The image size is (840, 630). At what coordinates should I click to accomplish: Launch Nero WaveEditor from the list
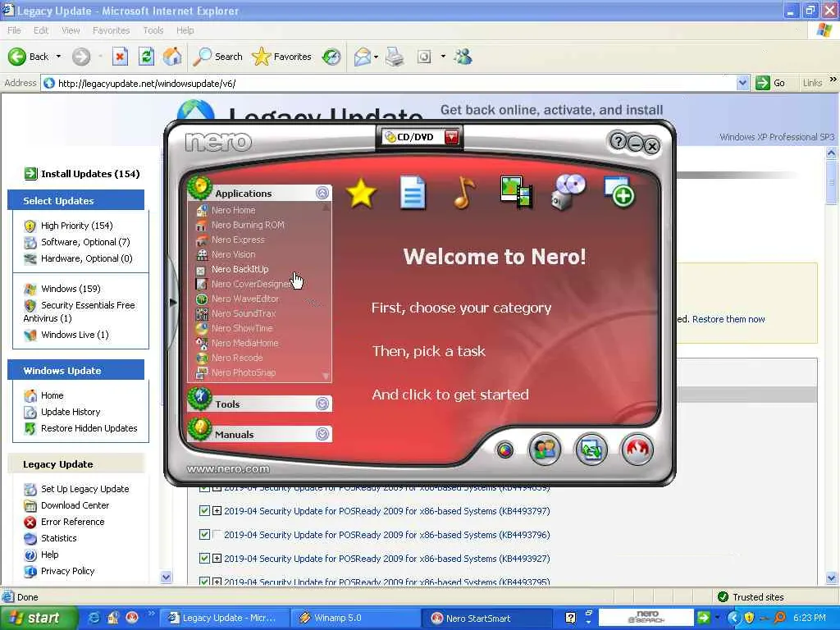[244, 299]
